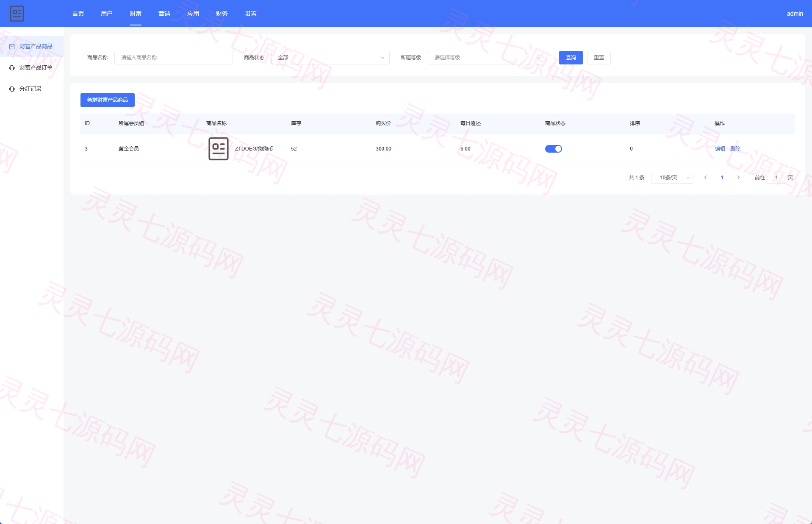Open the 用户 top menu
The width and height of the screenshot is (812, 524).
[x=107, y=14]
